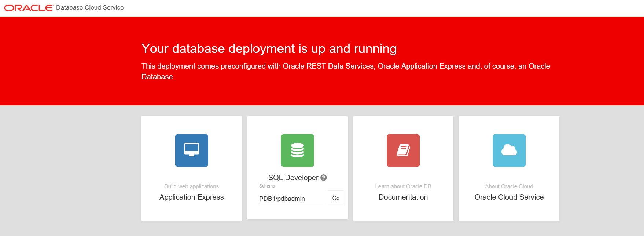Click the 'Schema' field label
The image size is (644, 236).
click(267, 186)
